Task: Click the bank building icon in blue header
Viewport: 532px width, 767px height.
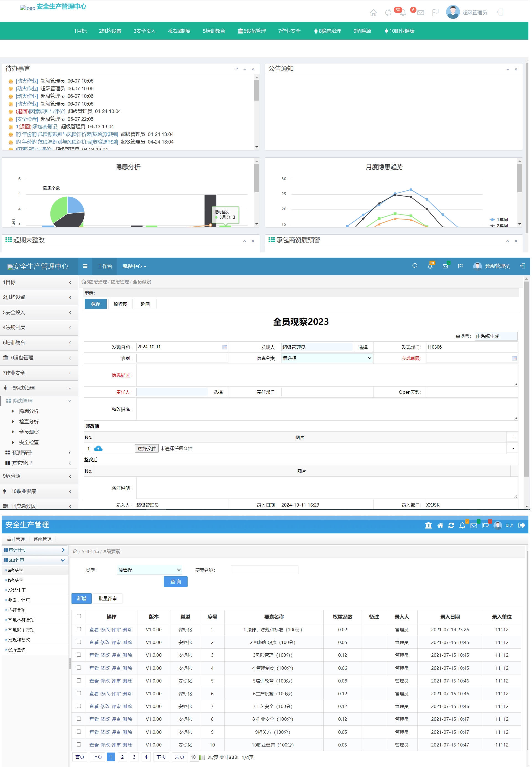Action: point(428,525)
